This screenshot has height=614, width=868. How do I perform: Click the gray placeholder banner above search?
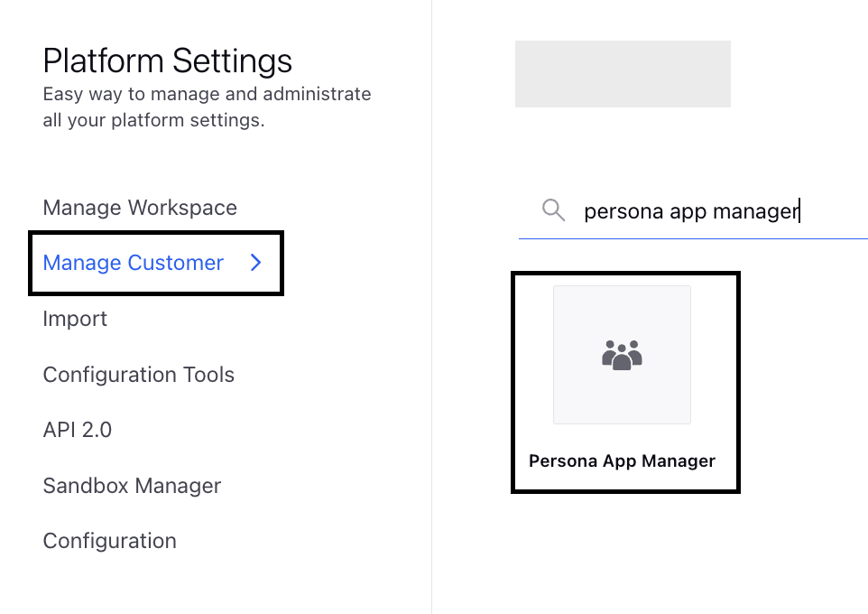[623, 74]
